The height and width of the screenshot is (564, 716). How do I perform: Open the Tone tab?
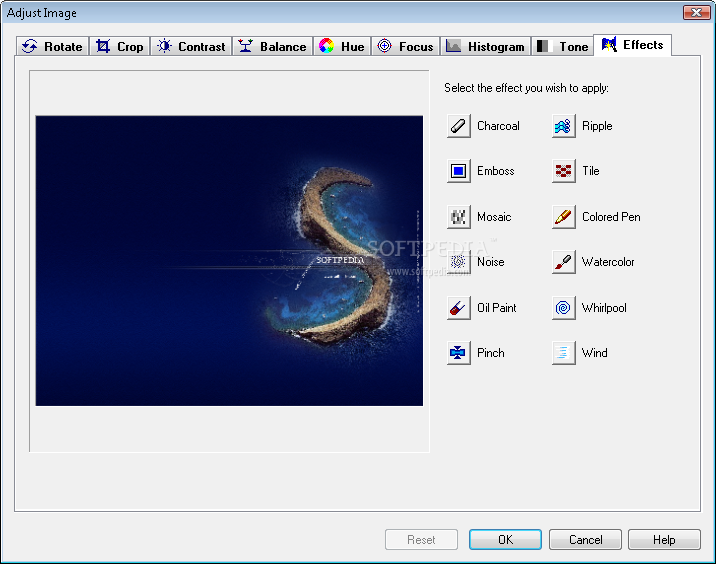pos(563,47)
